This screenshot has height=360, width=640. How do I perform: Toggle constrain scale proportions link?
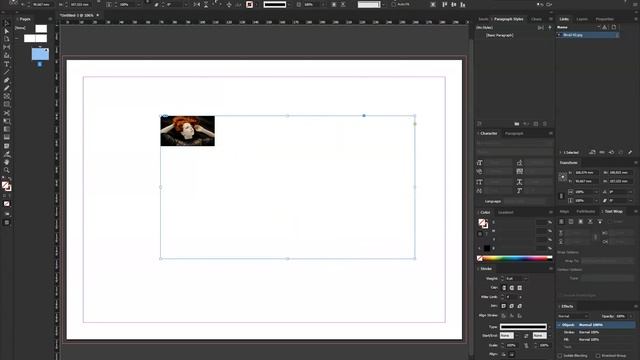pos(561,196)
